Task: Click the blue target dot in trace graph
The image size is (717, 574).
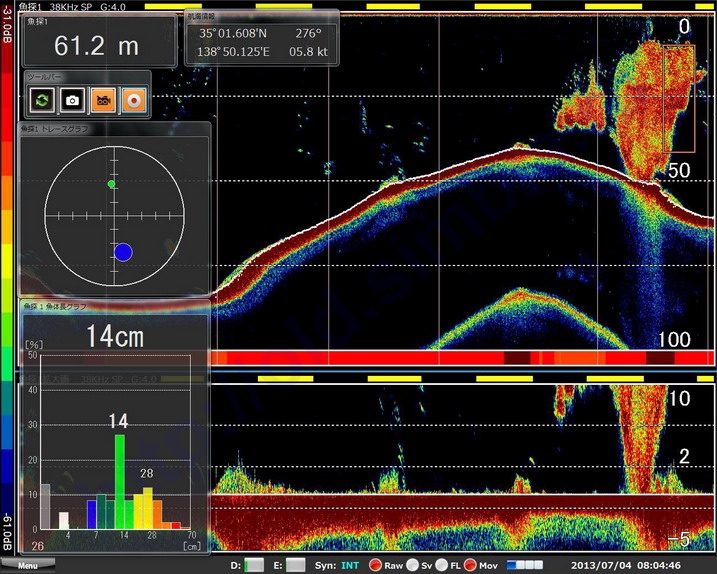Action: [x=123, y=252]
